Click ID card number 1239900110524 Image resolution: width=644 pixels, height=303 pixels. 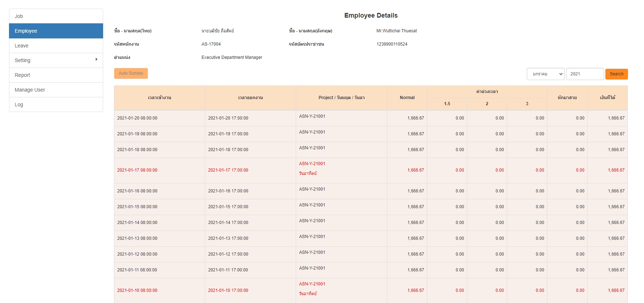point(392,44)
